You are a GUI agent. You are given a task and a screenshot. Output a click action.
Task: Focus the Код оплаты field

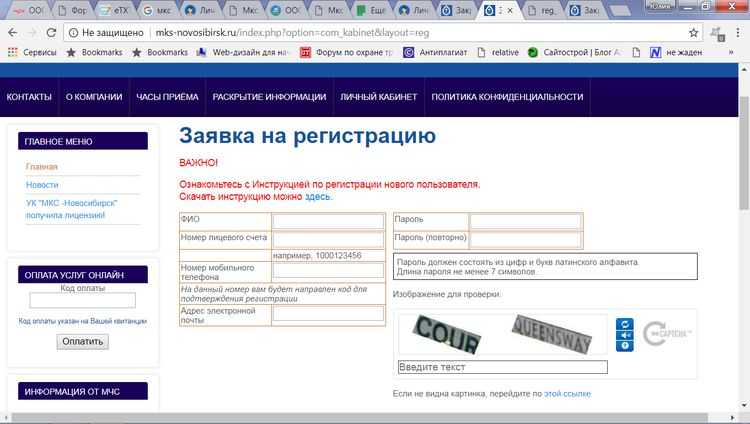[83, 301]
